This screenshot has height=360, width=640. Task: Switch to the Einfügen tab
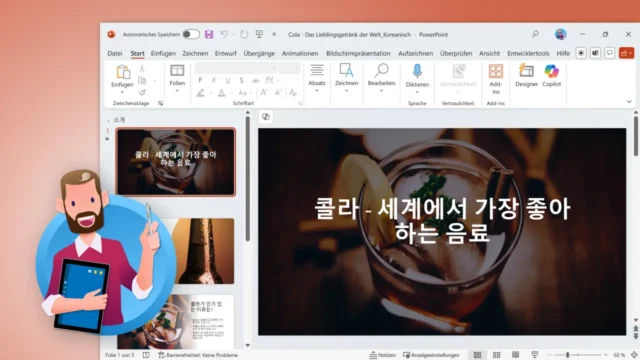tap(163, 53)
